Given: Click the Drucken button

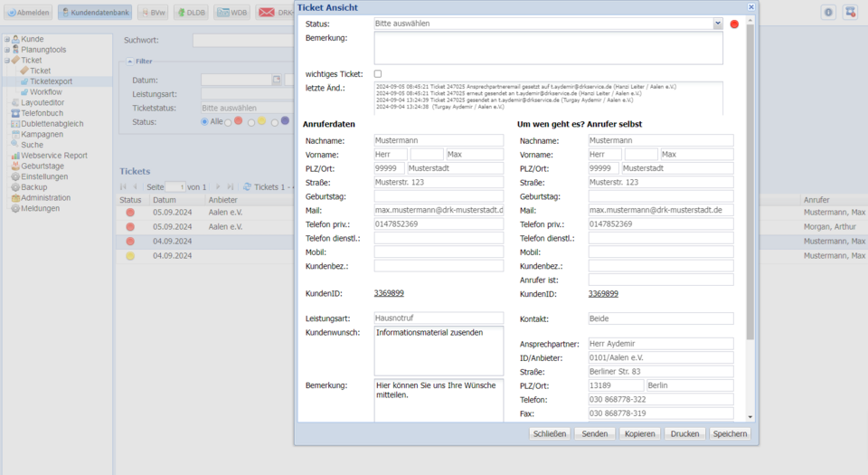Looking at the screenshot, I should pos(684,434).
